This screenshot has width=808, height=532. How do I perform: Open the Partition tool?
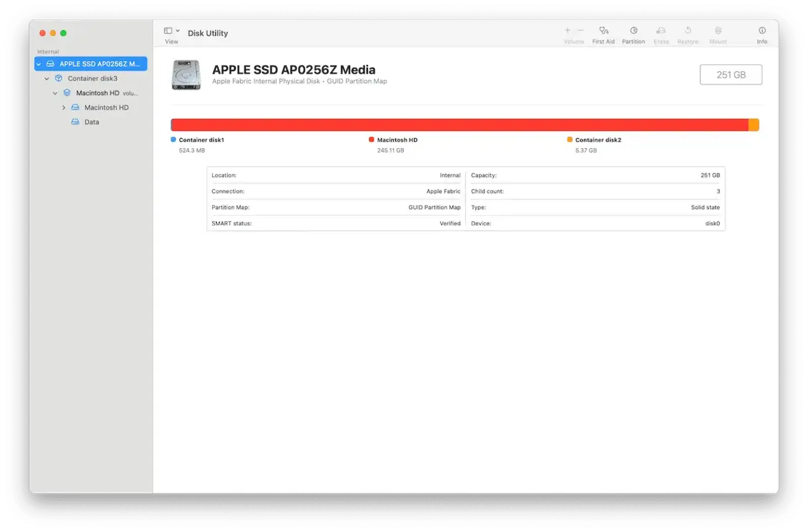tap(633, 35)
